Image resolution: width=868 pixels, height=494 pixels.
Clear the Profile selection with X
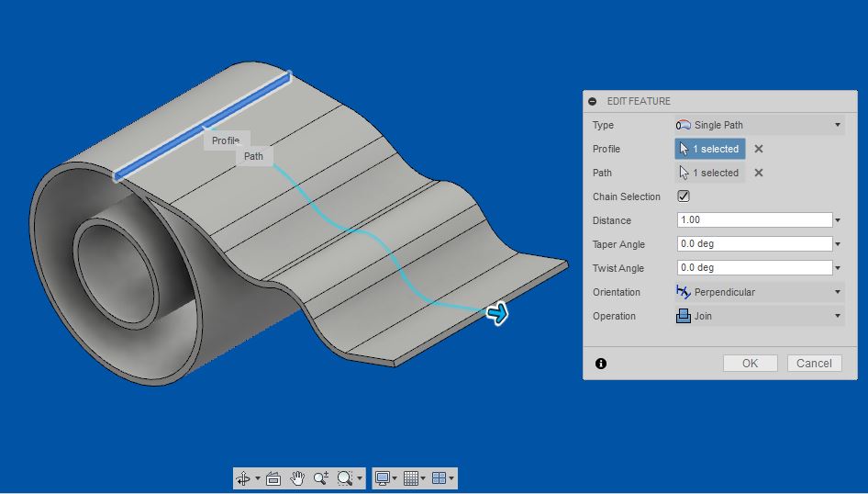point(759,149)
